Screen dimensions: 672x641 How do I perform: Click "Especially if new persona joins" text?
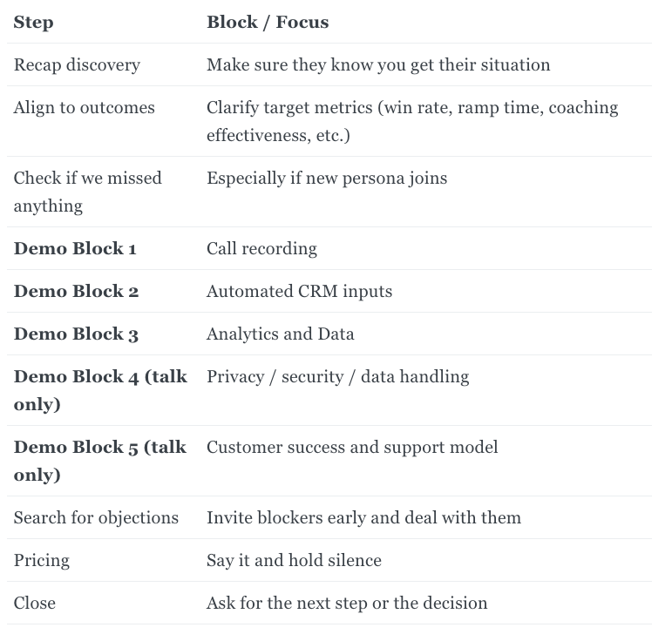[x=327, y=179]
